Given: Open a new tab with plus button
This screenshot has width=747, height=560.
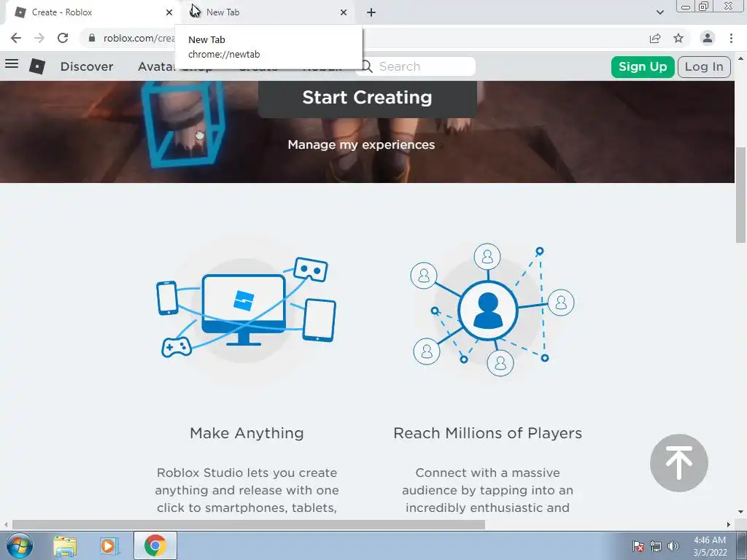Looking at the screenshot, I should pos(371,12).
